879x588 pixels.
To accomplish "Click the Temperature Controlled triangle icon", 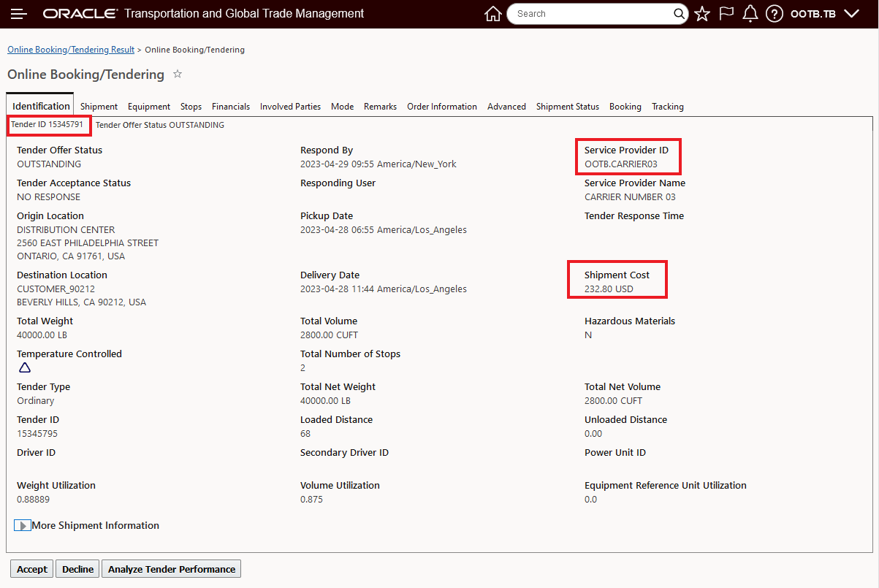I will [x=25, y=367].
